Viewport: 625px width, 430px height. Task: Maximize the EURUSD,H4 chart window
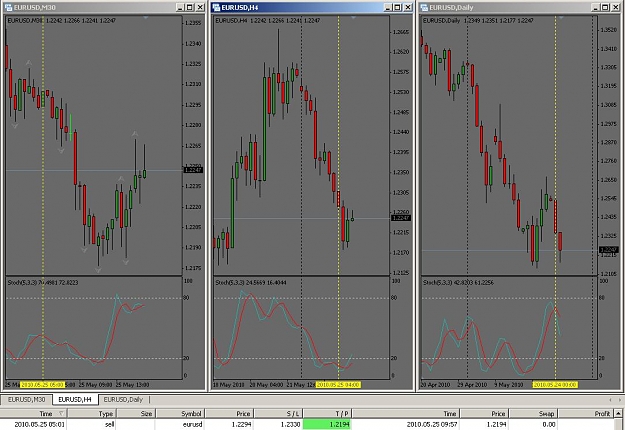coord(398,7)
